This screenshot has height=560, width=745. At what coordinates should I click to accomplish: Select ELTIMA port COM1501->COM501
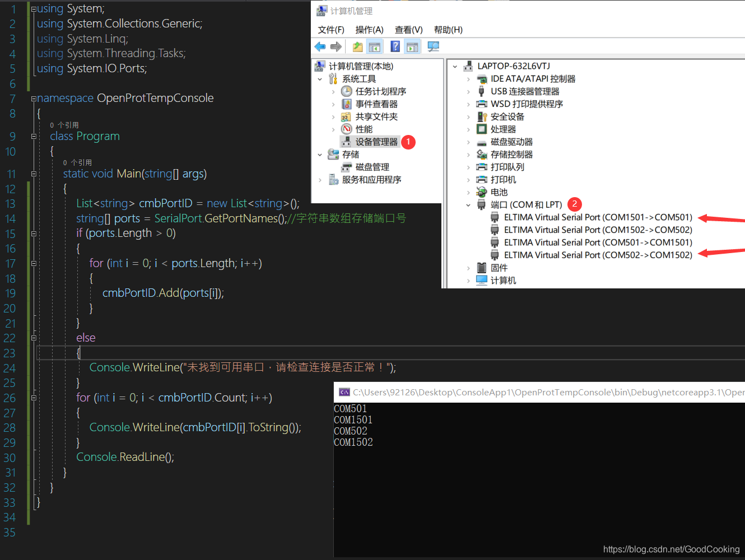[598, 217]
